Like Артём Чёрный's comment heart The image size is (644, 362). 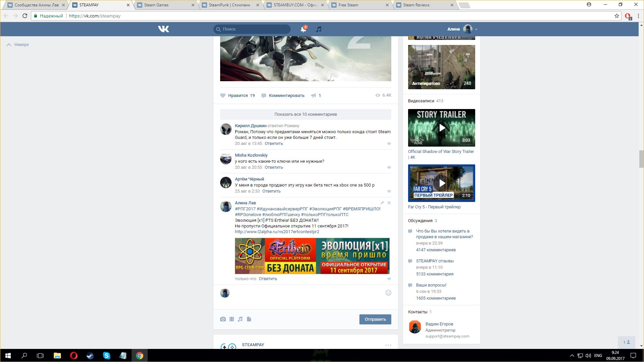[x=389, y=192]
